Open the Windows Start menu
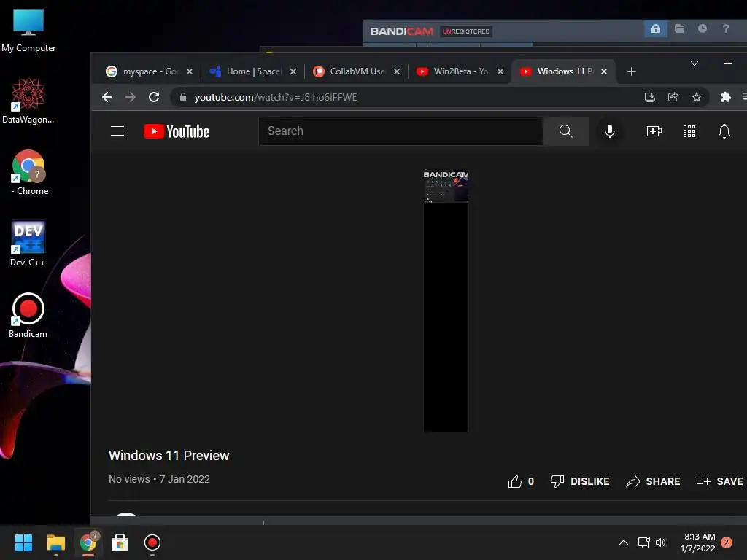The width and height of the screenshot is (747, 560). pos(23,542)
